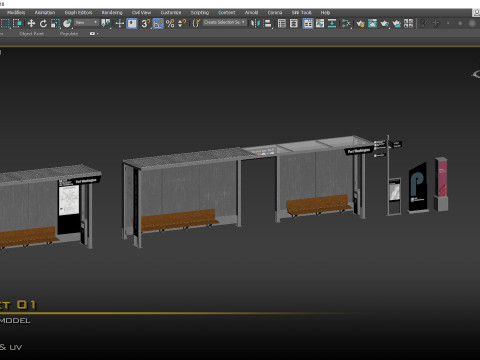Click the Align tool icon
Screen dimensions: 480x360
click(267, 23)
